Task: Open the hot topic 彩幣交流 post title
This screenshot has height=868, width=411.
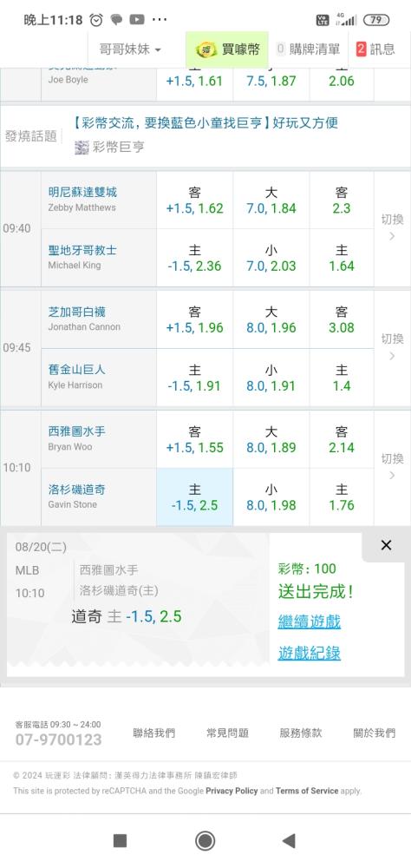Action: coord(205,123)
